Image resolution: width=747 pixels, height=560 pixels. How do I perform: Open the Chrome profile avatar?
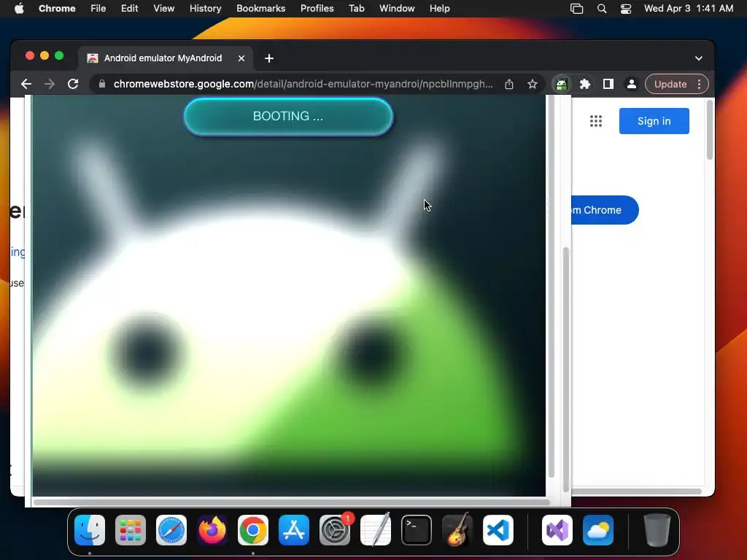[x=632, y=85]
